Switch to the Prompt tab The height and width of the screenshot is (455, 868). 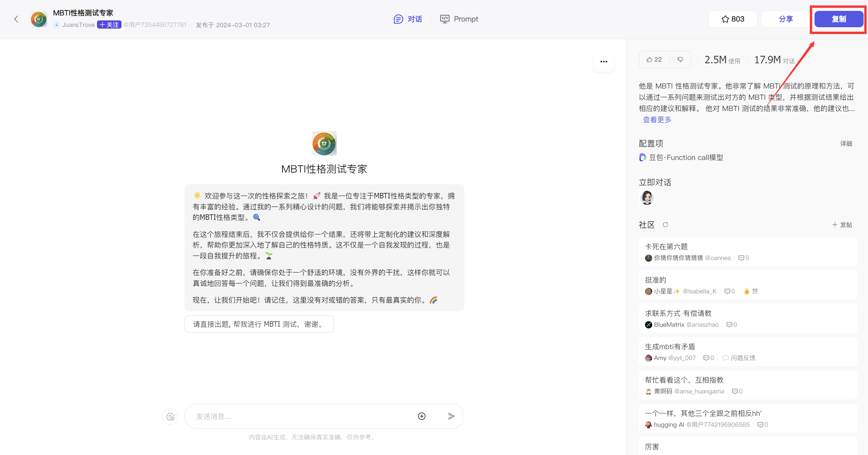[x=459, y=19]
